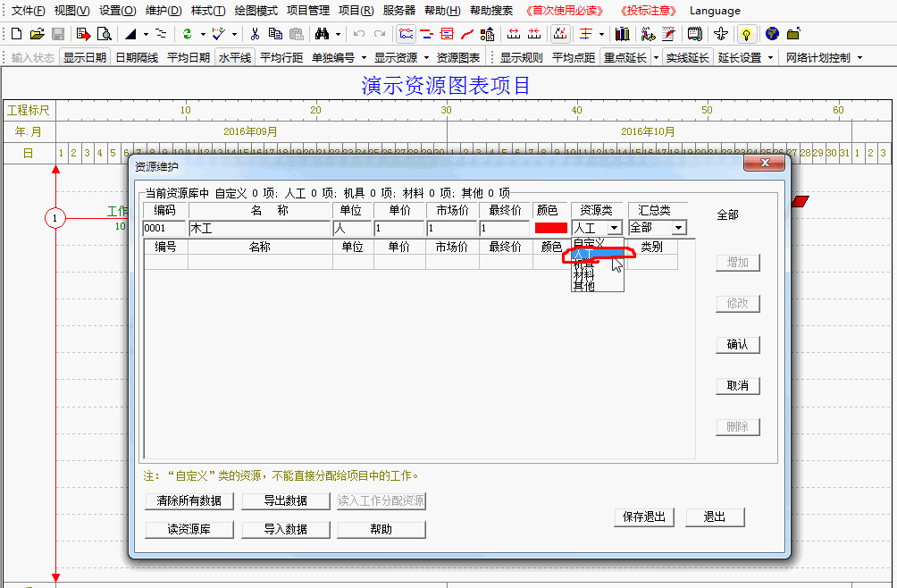Viewport: 897px width, 588px height.
Task: Toggle the 水平线 option
Action: pos(235,57)
